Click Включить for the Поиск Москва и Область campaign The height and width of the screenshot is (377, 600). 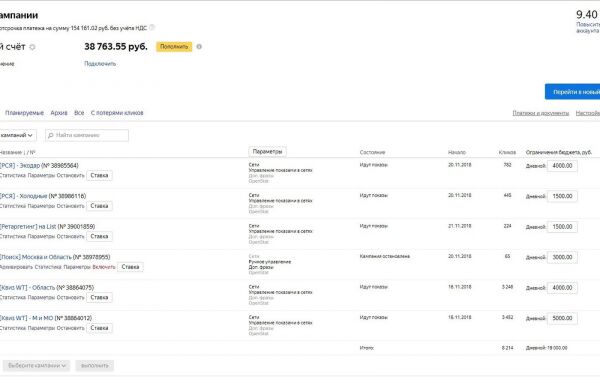[x=104, y=267]
